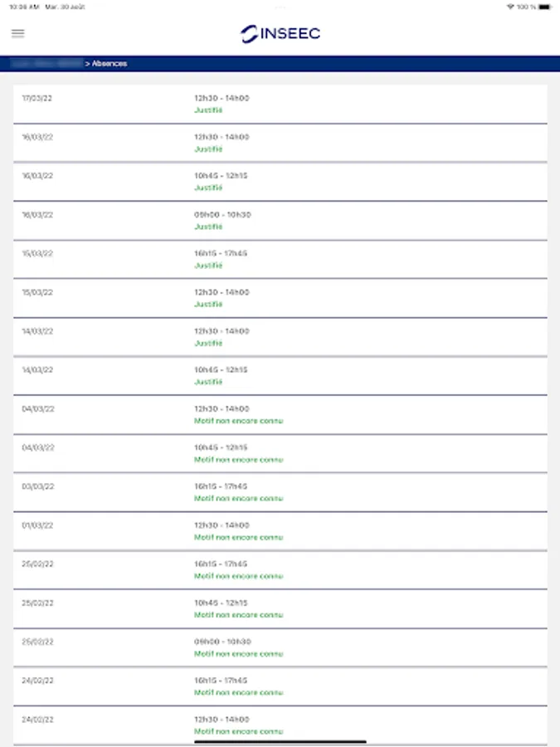Open the 15/03/22 16h15 - 17h45 absence
Screen dimensions: 560x747
point(280,259)
